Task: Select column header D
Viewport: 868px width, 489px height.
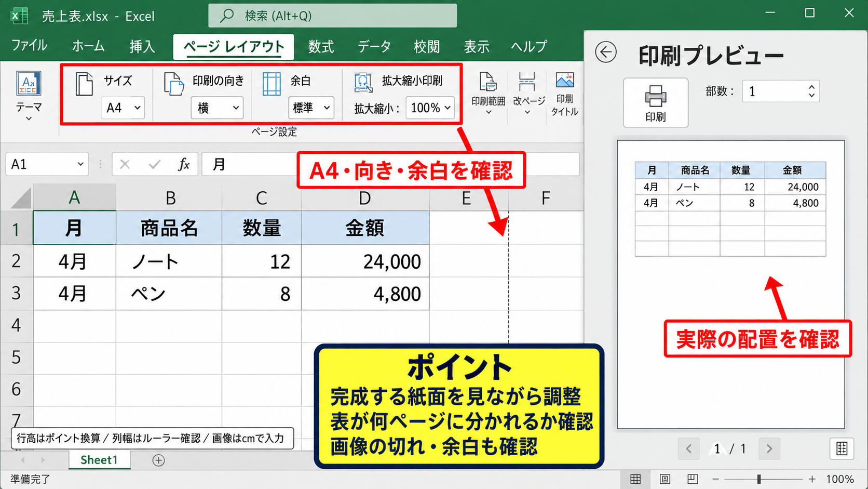Action: [x=365, y=198]
